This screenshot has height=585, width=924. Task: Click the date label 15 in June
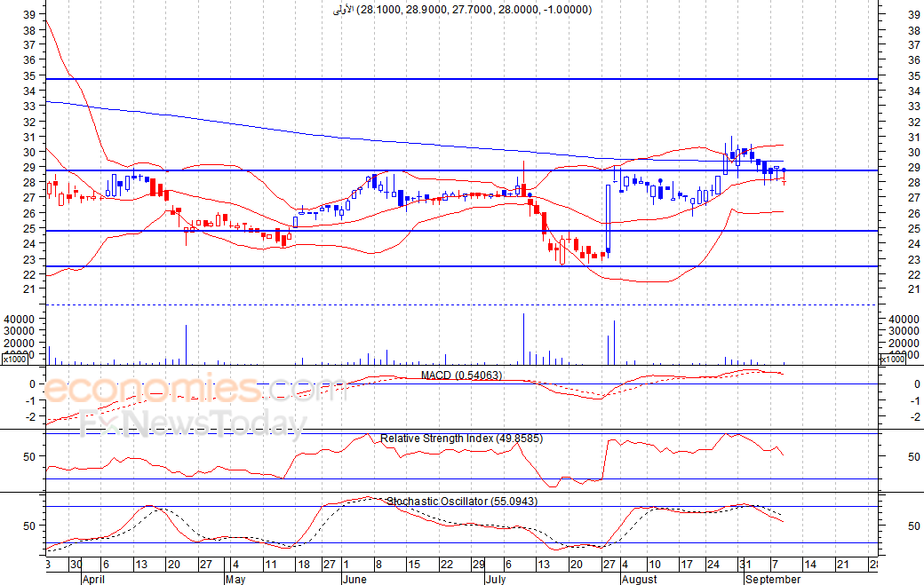(x=414, y=565)
